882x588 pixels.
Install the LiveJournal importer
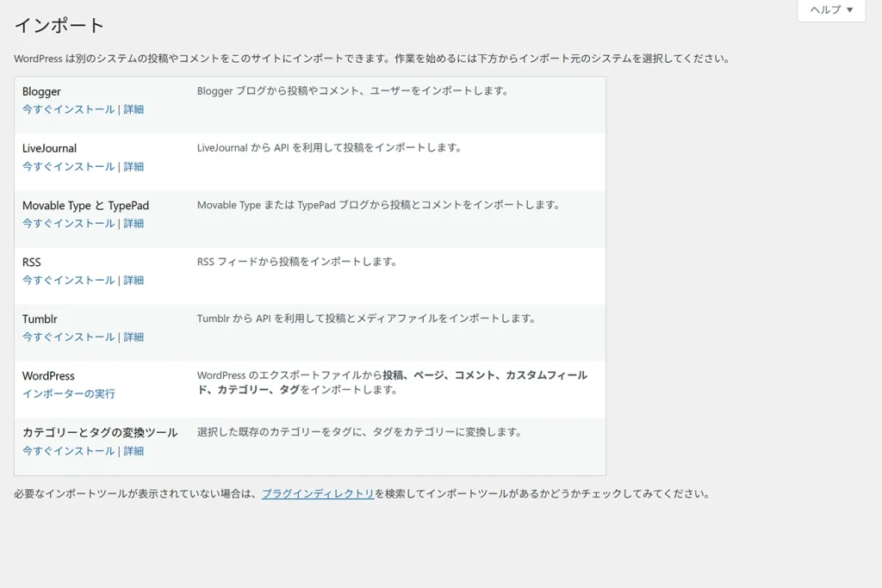pos(67,166)
